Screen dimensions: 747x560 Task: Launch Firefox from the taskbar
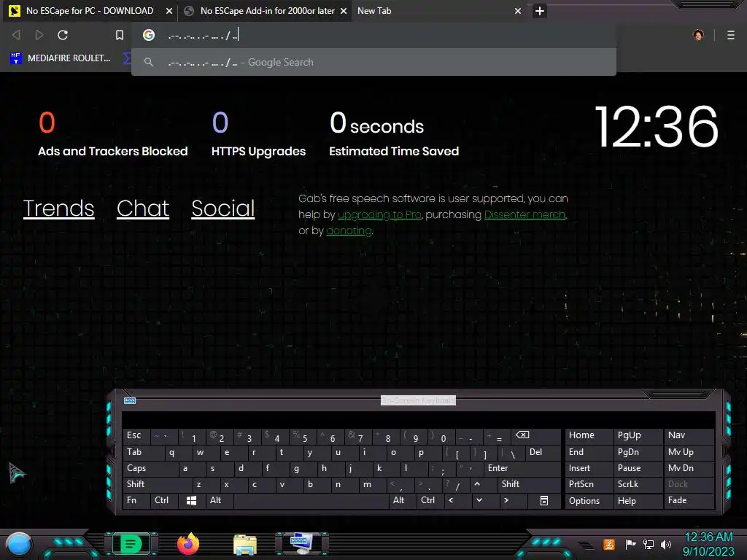tap(188, 544)
